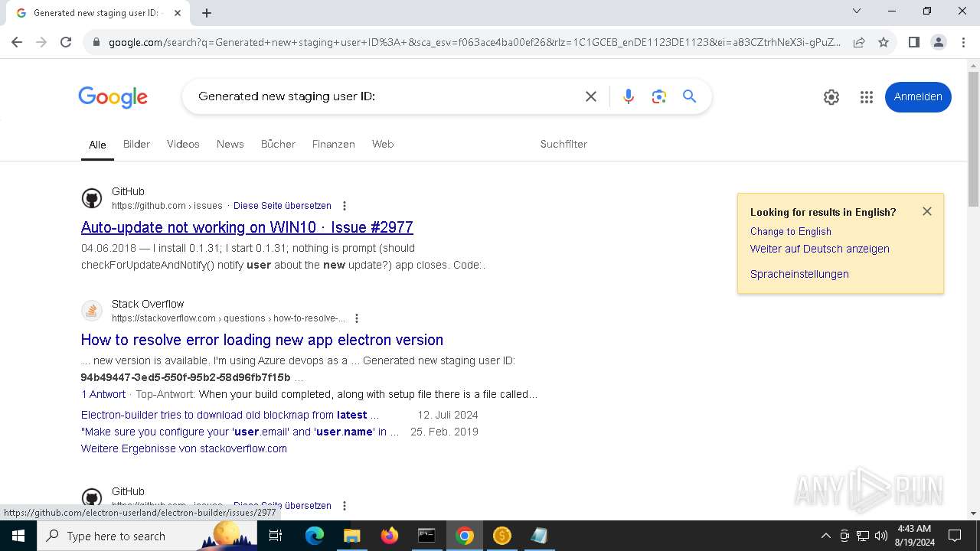
Task: Go back to the previous page
Action: (17, 42)
